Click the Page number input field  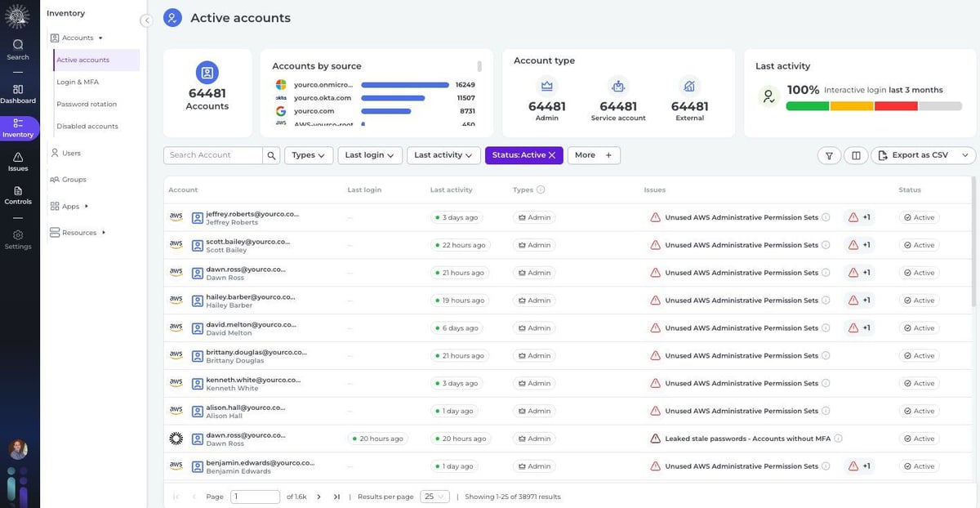[x=255, y=497]
